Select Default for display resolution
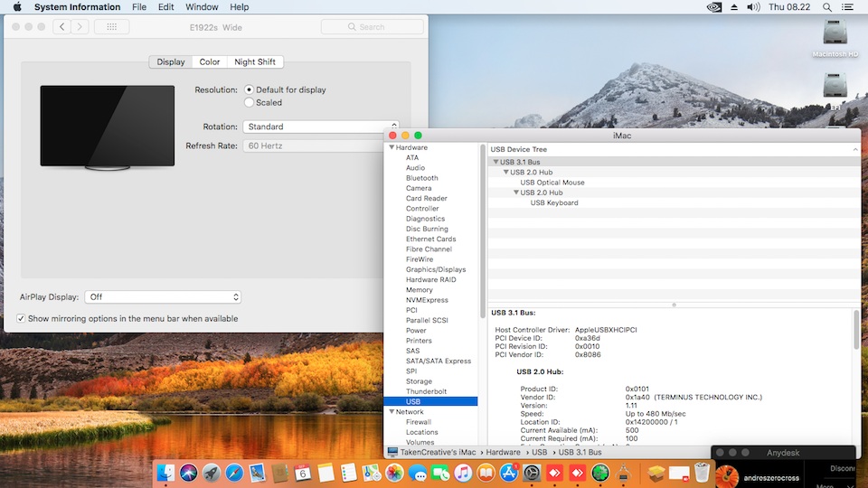 249,90
